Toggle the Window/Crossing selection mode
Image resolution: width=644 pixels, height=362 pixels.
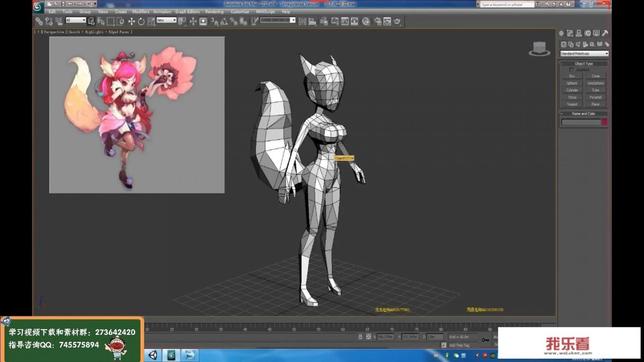(120, 22)
